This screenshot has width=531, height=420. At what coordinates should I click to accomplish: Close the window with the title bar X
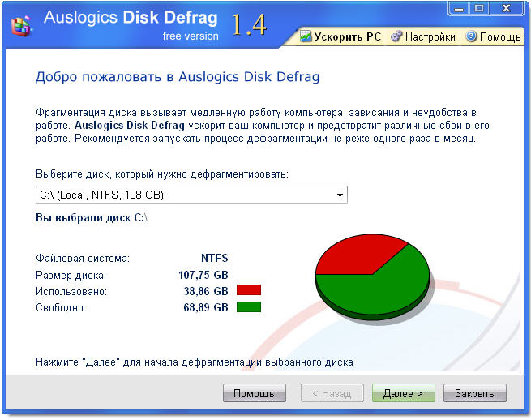pos(504,9)
